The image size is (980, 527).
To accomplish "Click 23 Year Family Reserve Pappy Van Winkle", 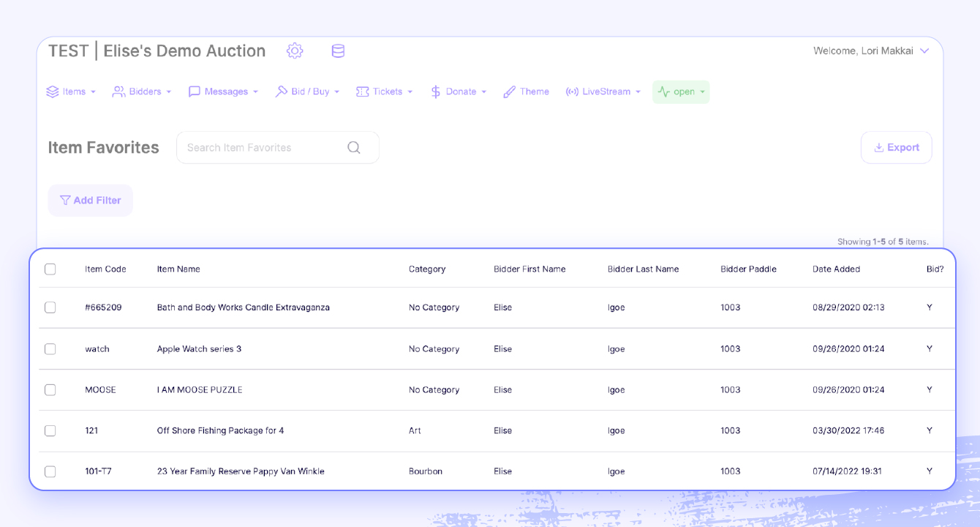I will click(241, 471).
